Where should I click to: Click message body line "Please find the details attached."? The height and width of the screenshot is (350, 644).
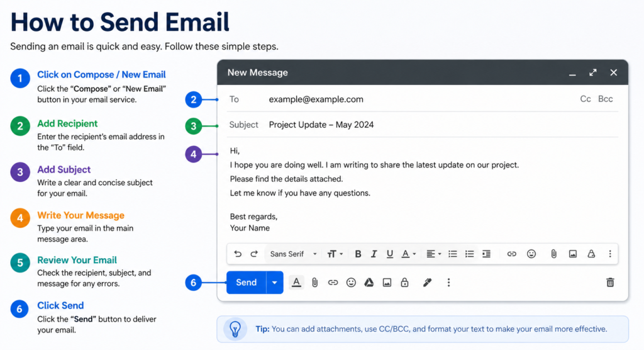click(286, 179)
